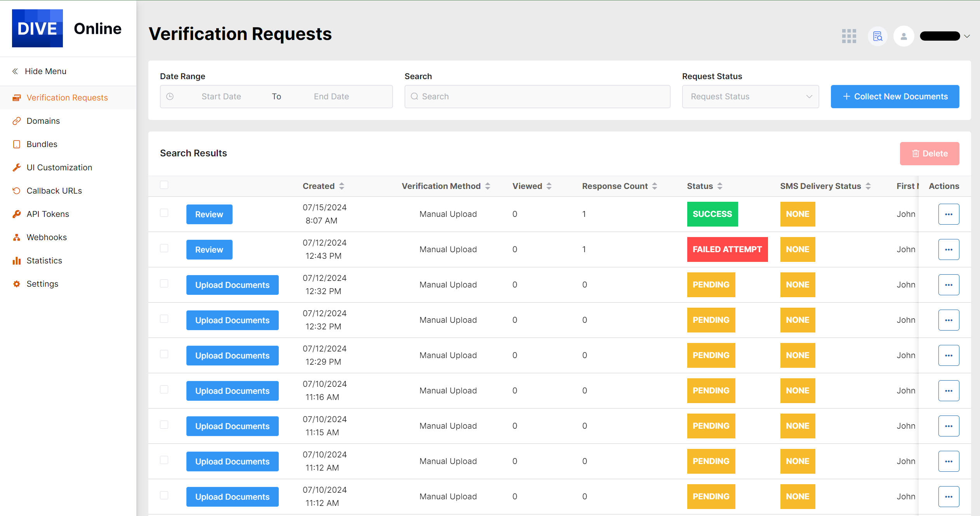Viewport: 980px width, 516px height.
Task: Go to Domains in the sidebar
Action: tap(43, 121)
